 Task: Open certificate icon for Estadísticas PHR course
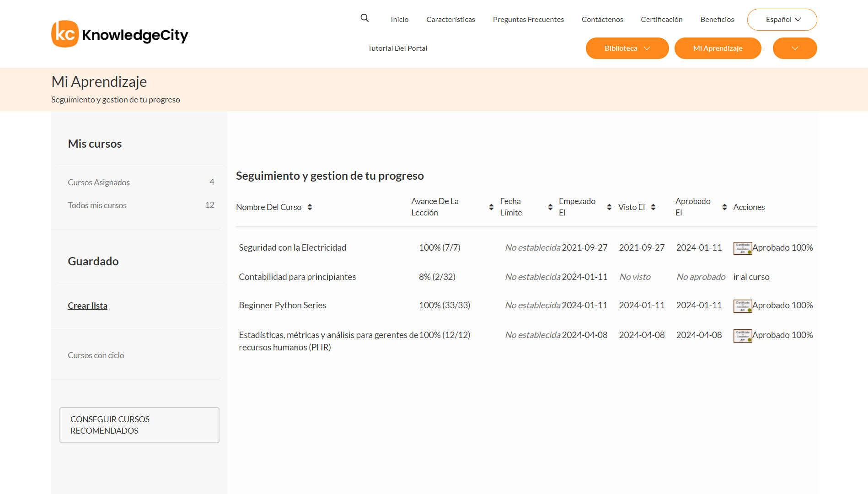[x=742, y=335]
